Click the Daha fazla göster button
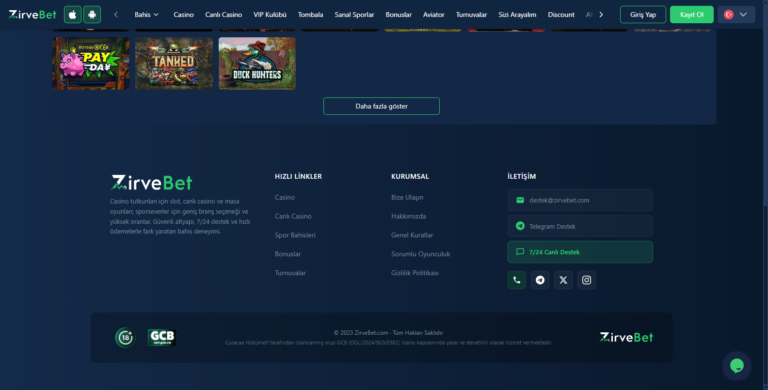This screenshot has width=768, height=390. tap(382, 106)
